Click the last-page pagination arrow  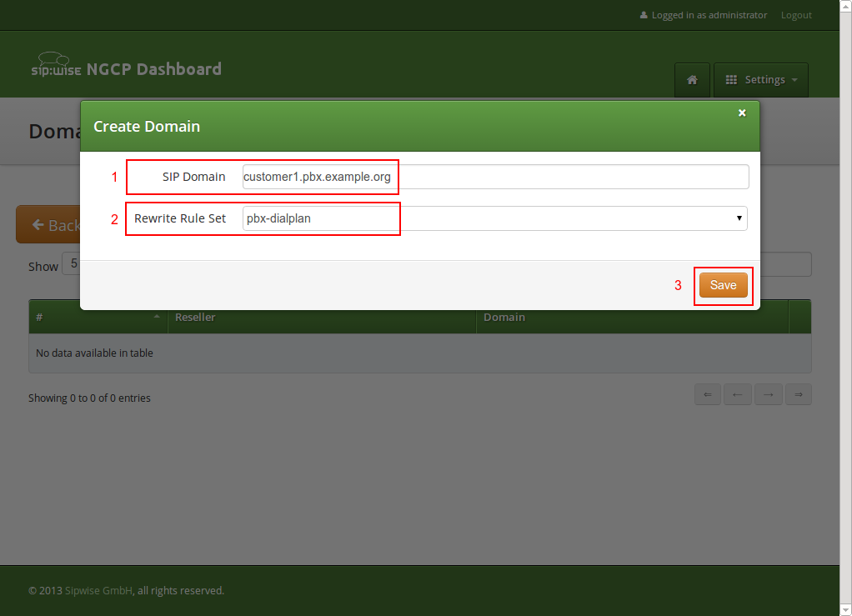(798, 393)
